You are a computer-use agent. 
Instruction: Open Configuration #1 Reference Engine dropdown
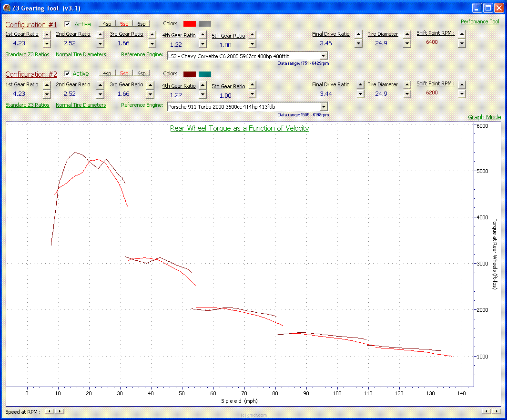point(324,56)
